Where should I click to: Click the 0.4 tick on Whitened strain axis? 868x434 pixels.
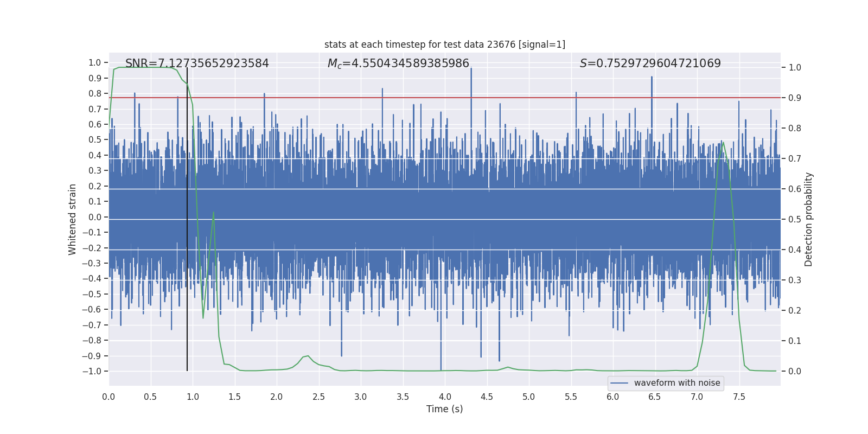(x=95, y=156)
